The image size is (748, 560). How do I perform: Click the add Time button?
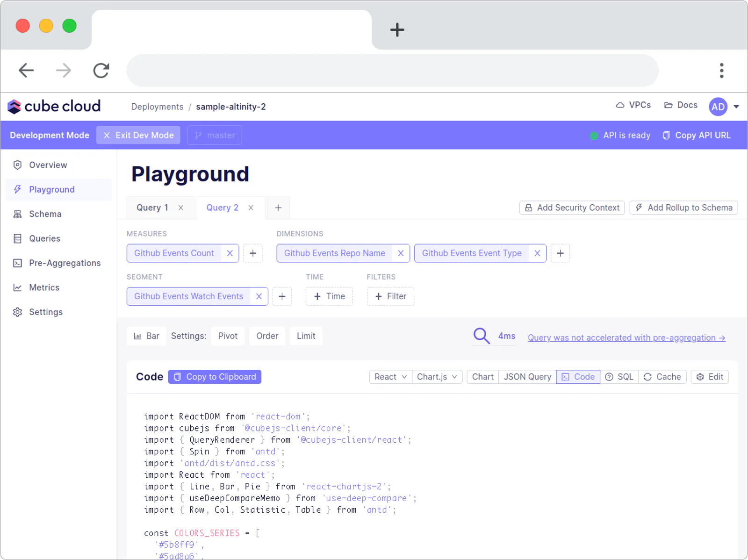[x=329, y=296]
